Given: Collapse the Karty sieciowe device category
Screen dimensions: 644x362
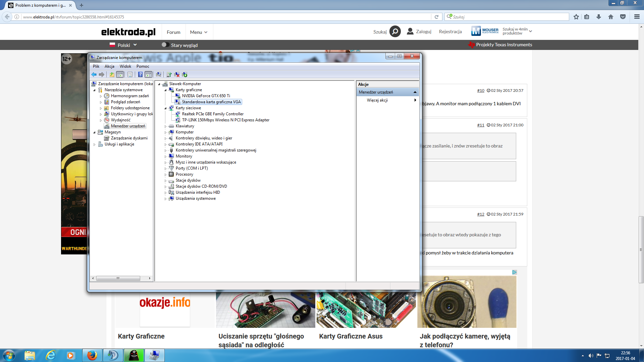Looking at the screenshot, I should click(x=165, y=108).
